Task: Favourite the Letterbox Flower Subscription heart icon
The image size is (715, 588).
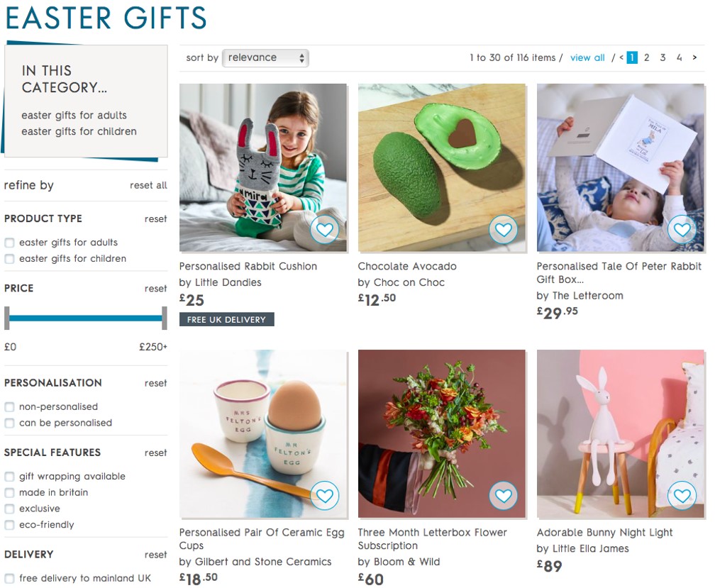Action: (x=504, y=496)
